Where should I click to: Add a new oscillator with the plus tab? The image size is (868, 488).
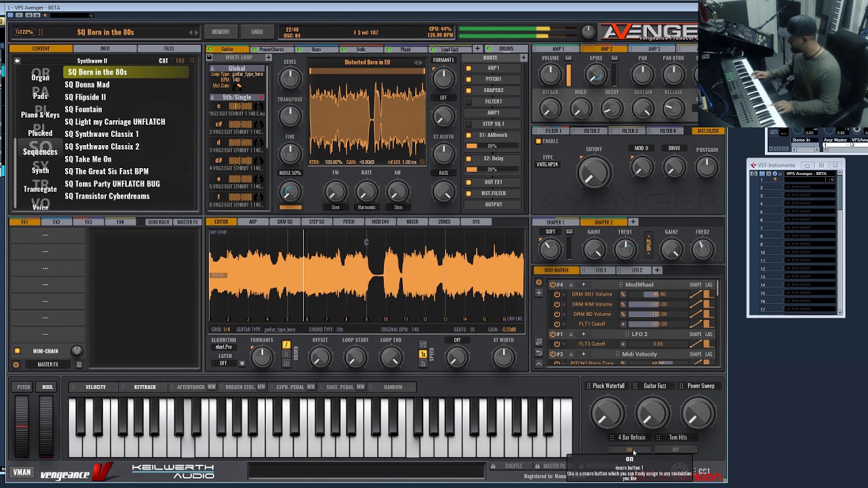click(477, 49)
